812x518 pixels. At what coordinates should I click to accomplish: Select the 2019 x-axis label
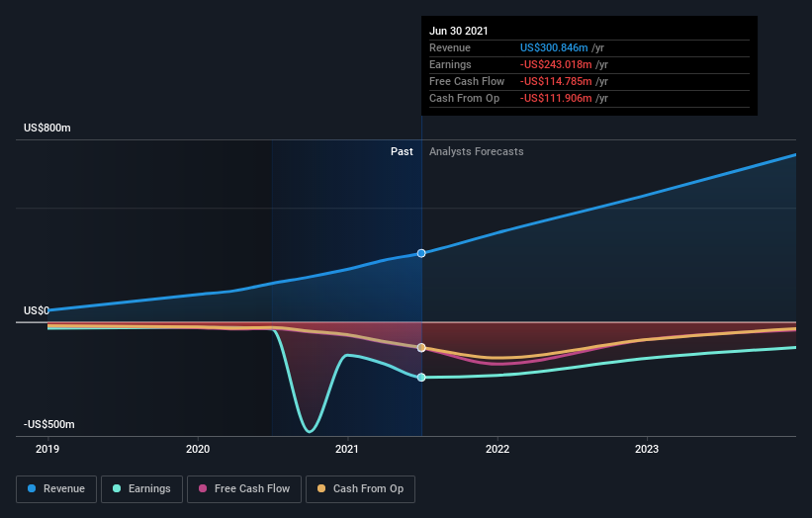coord(47,449)
